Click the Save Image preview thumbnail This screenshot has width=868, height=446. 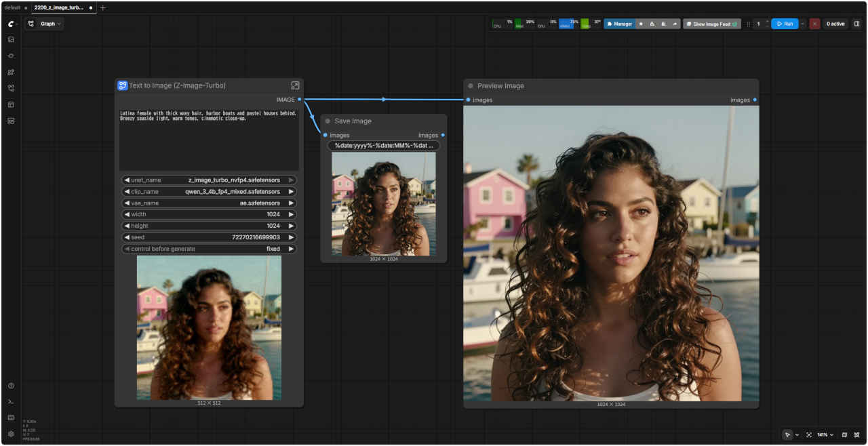[x=384, y=203]
